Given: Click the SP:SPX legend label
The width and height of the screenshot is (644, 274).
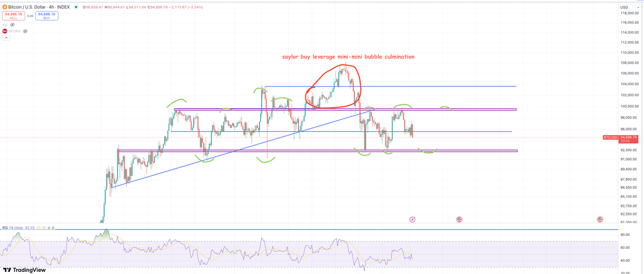Looking at the screenshot, I should (14, 31).
